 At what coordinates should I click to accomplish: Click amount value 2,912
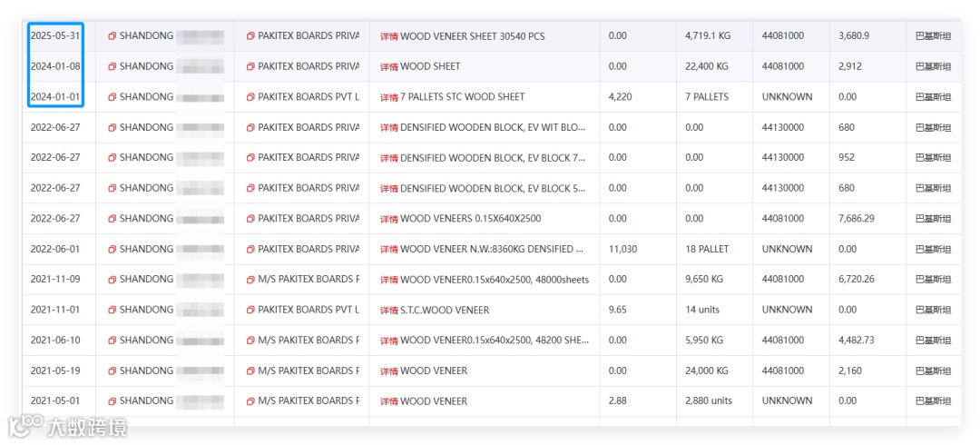point(848,66)
